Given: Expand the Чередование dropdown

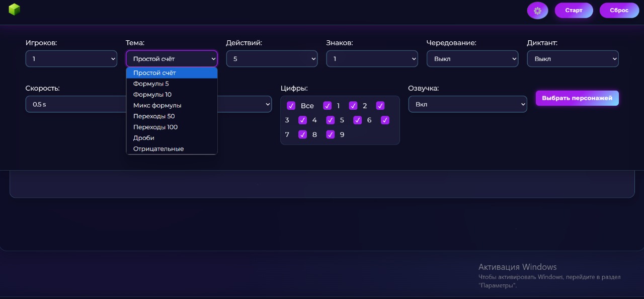Looking at the screenshot, I should pyautogui.click(x=472, y=59).
